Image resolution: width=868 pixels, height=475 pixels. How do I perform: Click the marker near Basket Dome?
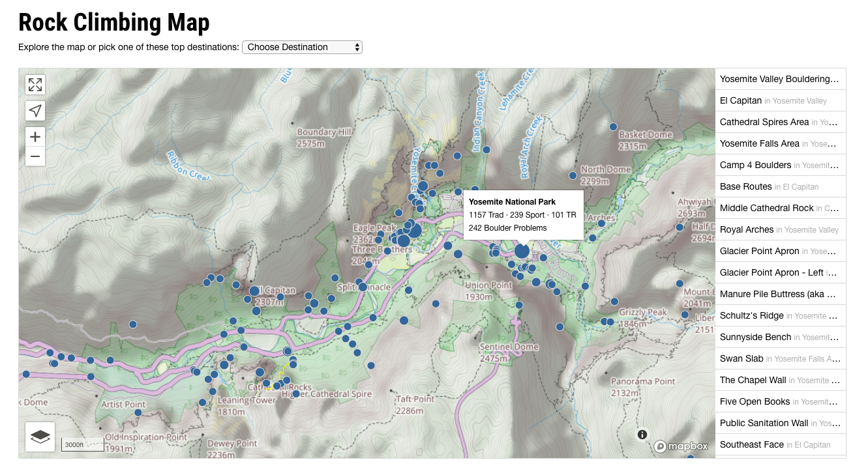point(613,126)
